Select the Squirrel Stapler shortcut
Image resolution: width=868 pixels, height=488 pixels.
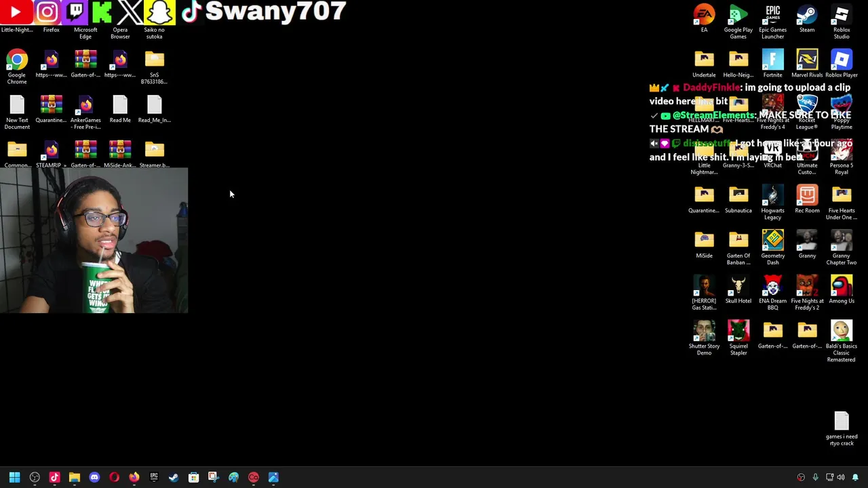[x=738, y=339]
